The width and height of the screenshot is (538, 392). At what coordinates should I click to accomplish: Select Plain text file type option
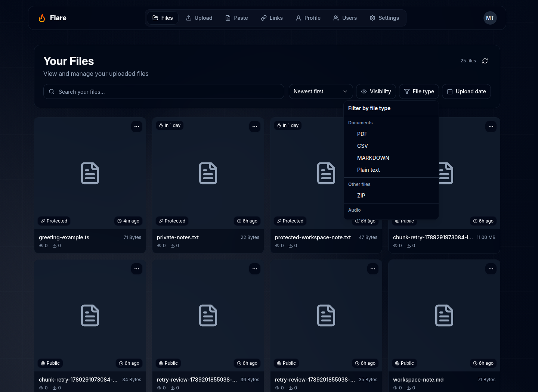(391, 170)
